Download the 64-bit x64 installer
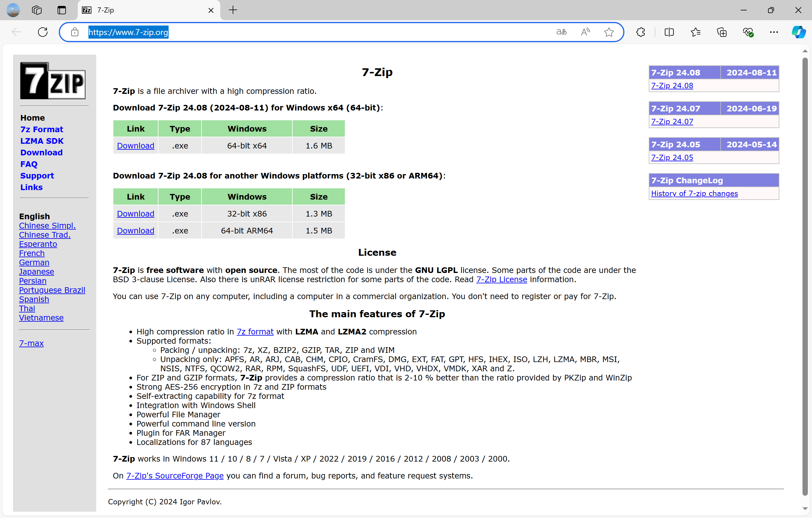This screenshot has width=812, height=518. 136,146
